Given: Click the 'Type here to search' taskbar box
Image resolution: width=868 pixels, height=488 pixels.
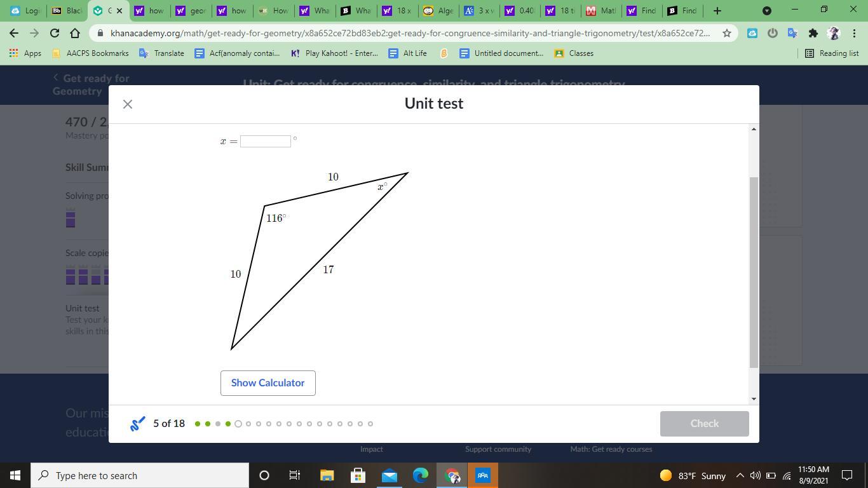Looking at the screenshot, I should click(140, 475).
